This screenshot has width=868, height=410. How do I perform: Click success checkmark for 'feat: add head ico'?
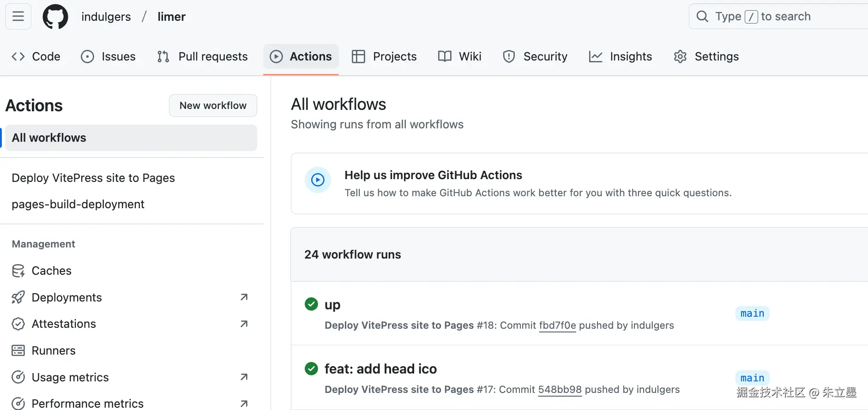tap(311, 368)
